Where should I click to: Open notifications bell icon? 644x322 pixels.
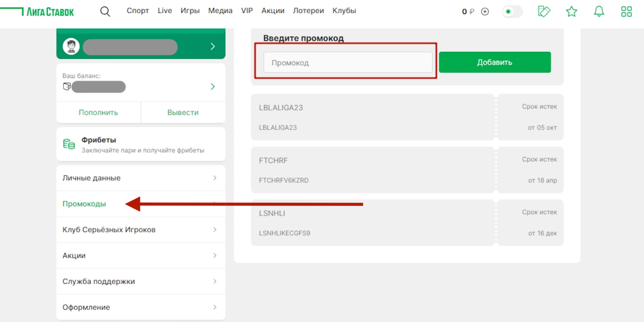click(x=599, y=12)
